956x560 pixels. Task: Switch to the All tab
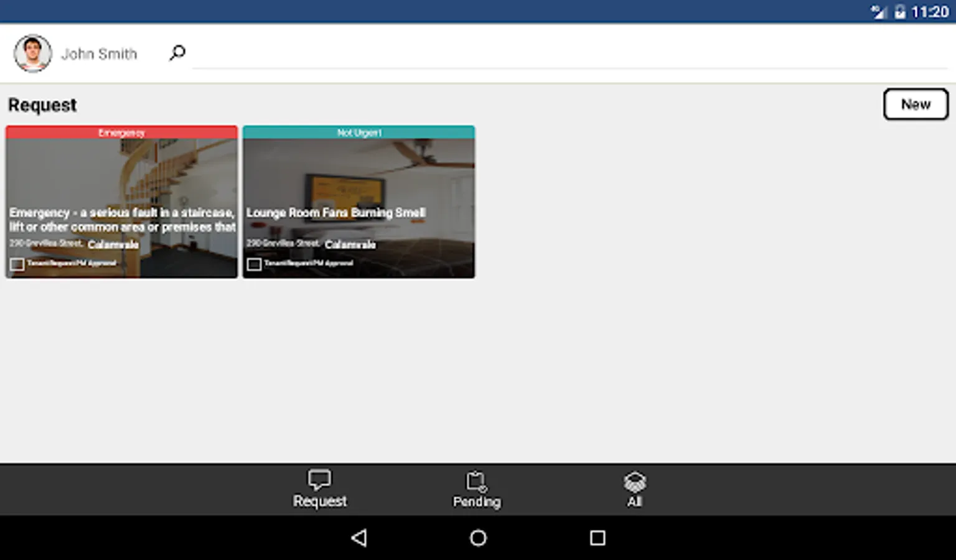pyautogui.click(x=634, y=489)
